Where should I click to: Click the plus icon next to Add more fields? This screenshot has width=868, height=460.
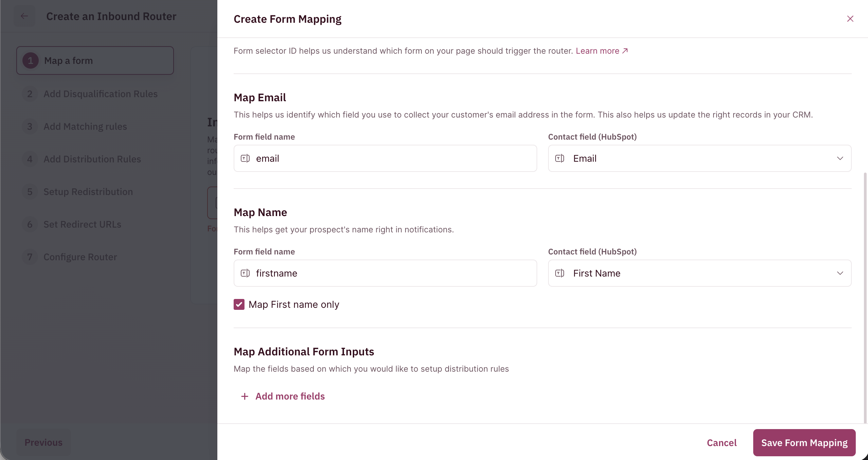click(x=245, y=396)
